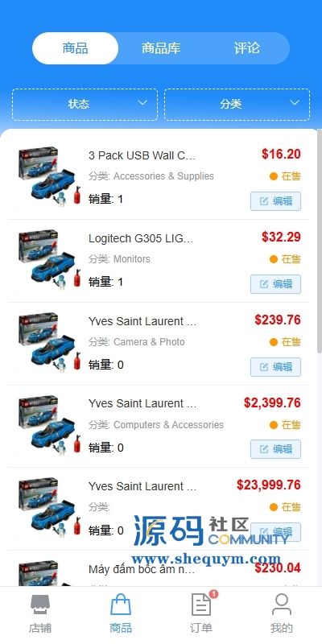The height and width of the screenshot is (644, 322).
Task: Go to 我的 profile icon
Action: pyautogui.click(x=282, y=605)
